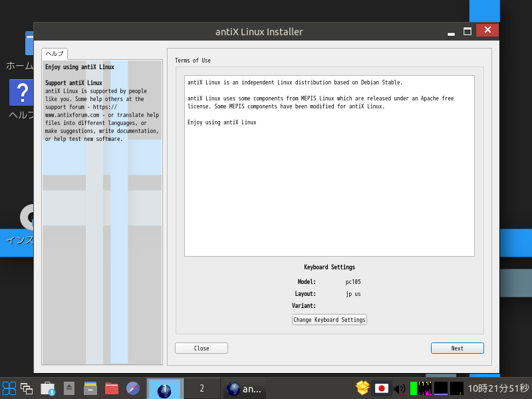Select the installer taskbar window button
Image resolution: width=532 pixels, height=399 pixels.
click(244, 389)
